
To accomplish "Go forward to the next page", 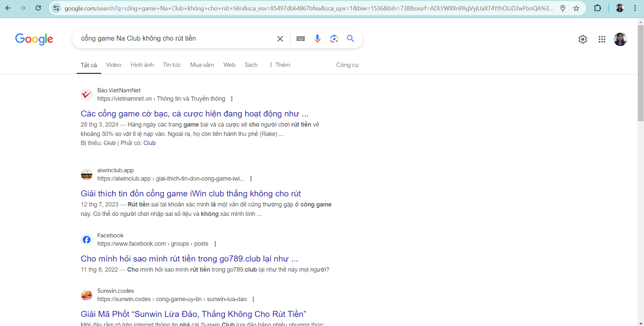I will [23, 8].
